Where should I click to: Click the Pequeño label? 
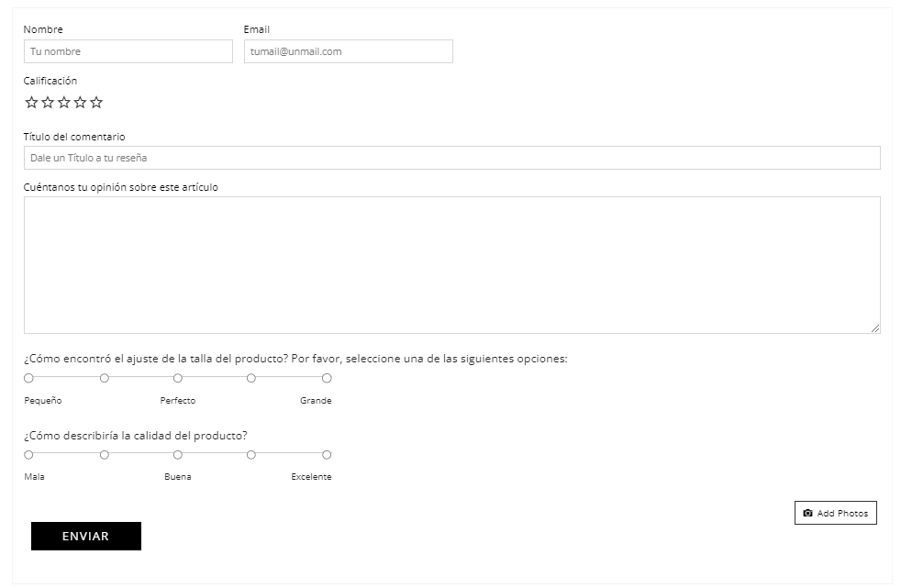pyautogui.click(x=43, y=400)
